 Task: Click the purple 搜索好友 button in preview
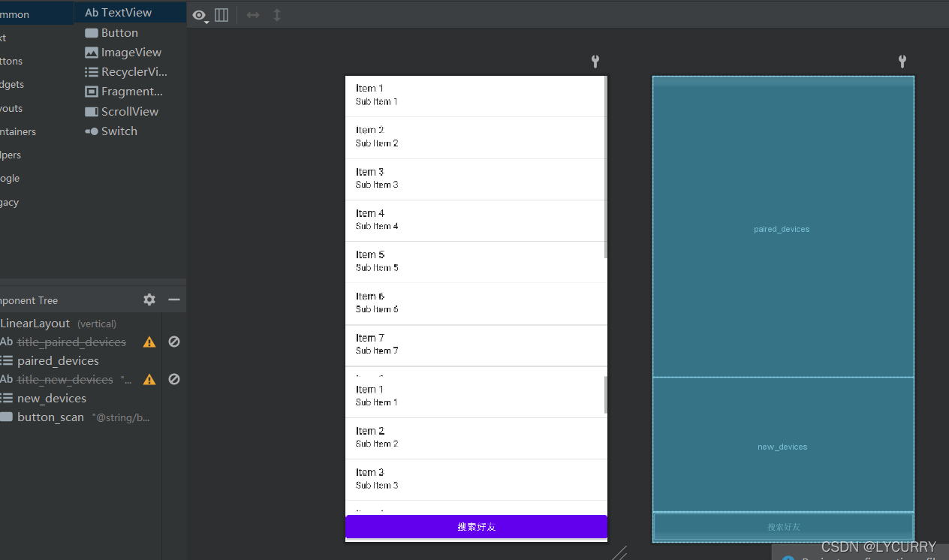click(x=476, y=527)
